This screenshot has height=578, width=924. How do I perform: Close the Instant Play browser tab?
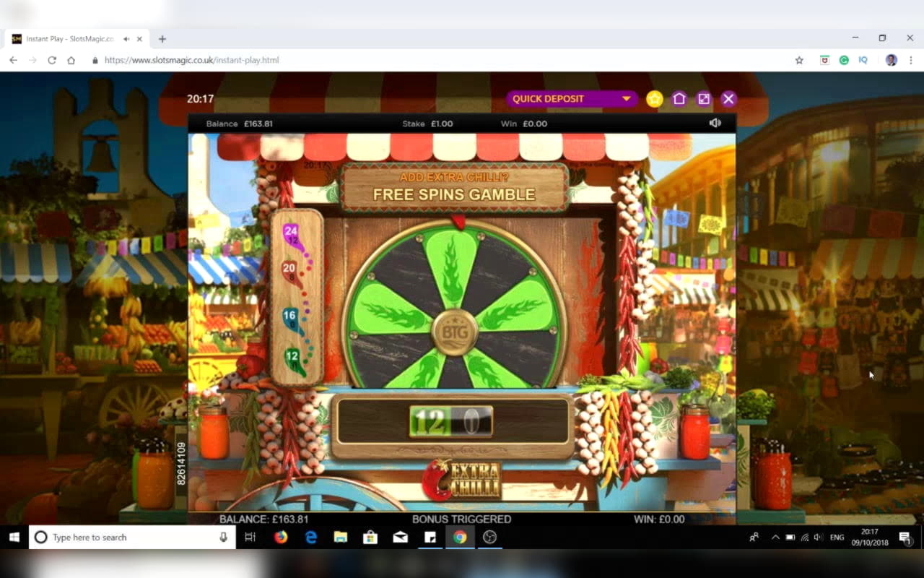(x=139, y=39)
